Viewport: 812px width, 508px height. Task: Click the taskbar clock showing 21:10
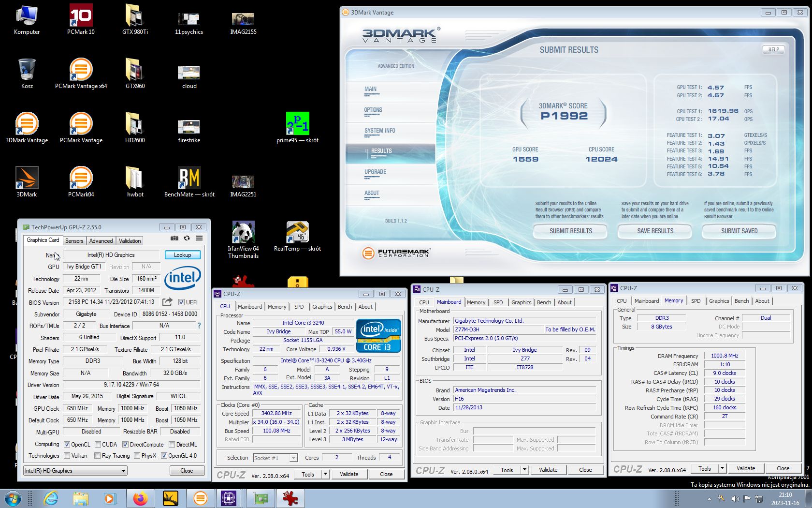point(785,499)
